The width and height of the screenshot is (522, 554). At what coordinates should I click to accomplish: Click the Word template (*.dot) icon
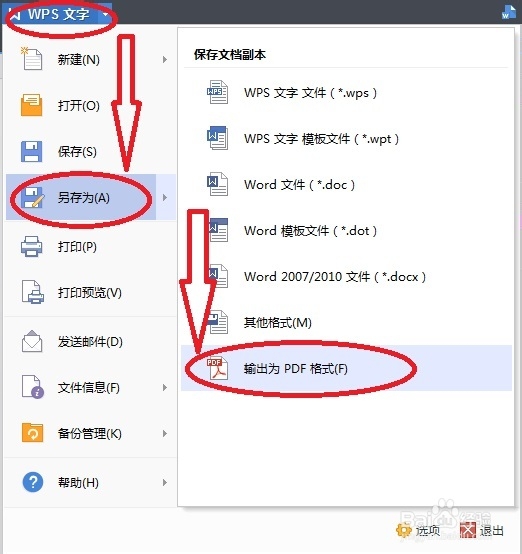(218, 230)
